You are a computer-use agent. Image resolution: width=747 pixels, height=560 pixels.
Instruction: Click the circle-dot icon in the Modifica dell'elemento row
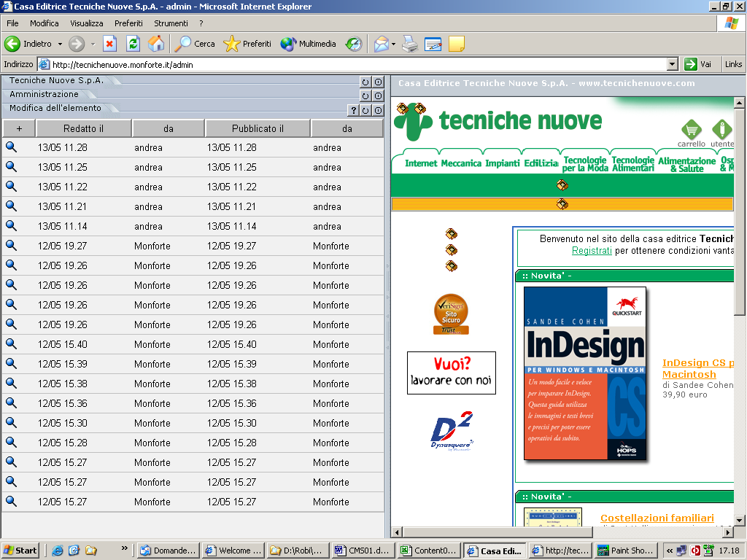(x=378, y=111)
